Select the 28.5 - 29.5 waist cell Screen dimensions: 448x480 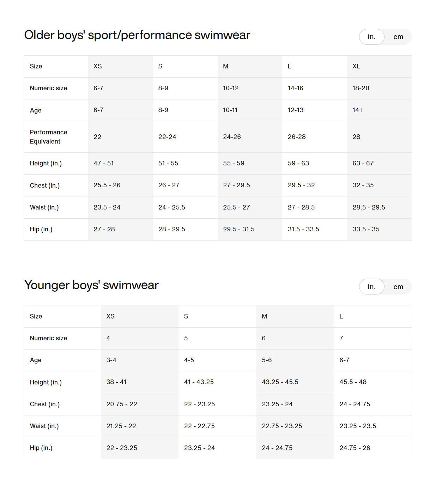tap(369, 207)
